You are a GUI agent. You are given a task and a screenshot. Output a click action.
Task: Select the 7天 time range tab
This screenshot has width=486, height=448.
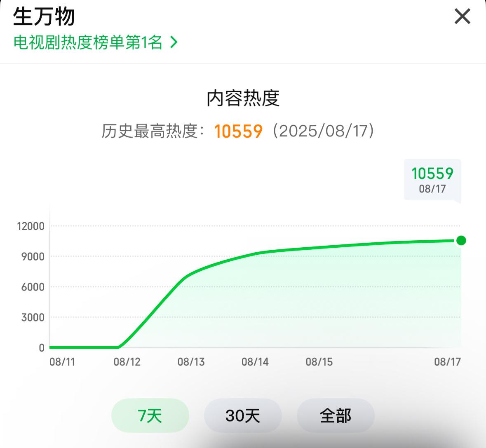[150, 415]
